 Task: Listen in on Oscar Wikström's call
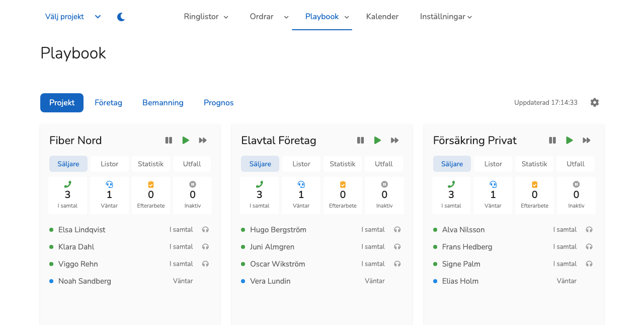397,264
